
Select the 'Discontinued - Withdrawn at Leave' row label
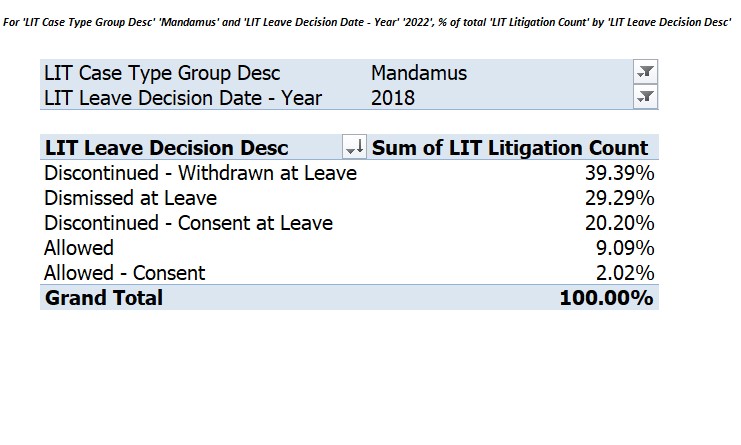pos(200,173)
